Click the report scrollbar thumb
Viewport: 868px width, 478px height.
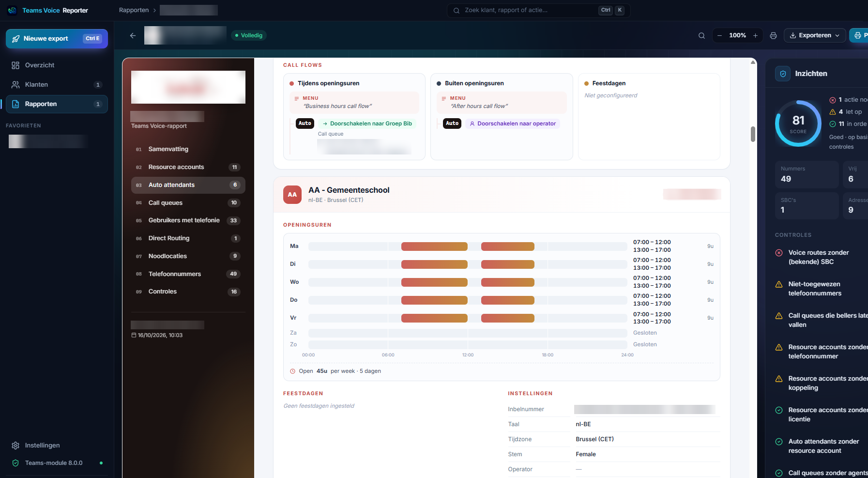pos(753,134)
